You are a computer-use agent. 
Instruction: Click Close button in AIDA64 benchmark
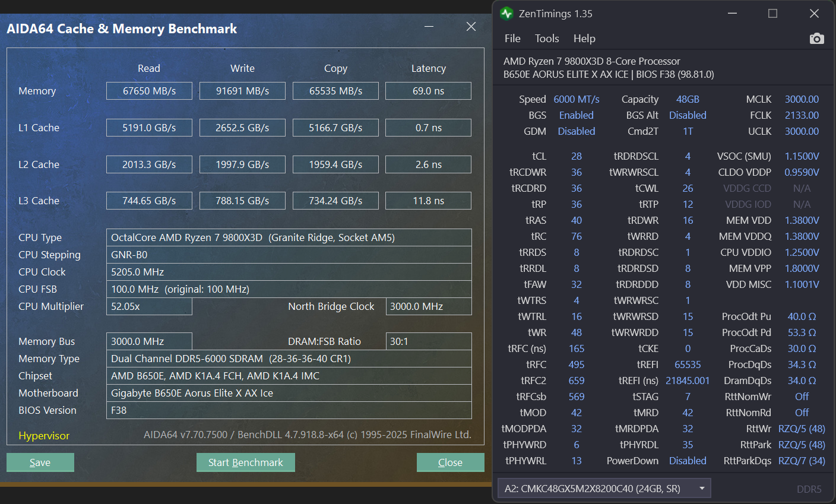coord(450,462)
